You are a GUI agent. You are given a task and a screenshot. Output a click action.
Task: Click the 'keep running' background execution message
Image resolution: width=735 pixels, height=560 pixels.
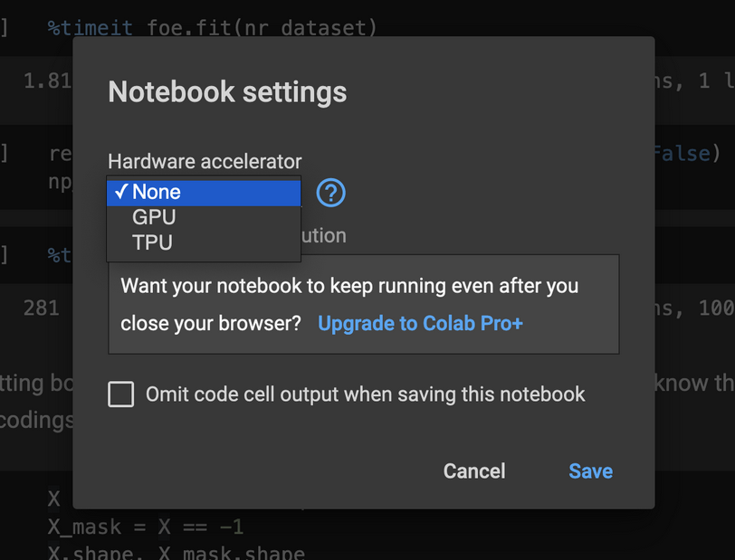pyautogui.click(x=349, y=304)
